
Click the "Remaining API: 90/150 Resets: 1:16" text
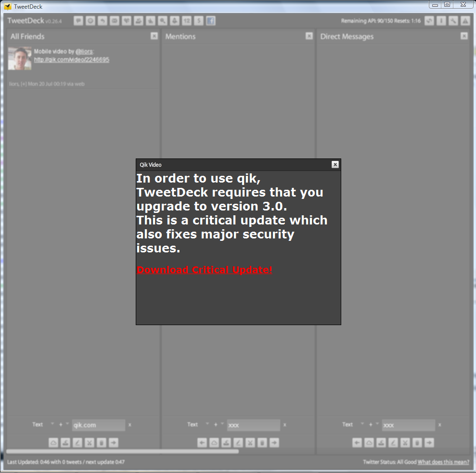381,21
